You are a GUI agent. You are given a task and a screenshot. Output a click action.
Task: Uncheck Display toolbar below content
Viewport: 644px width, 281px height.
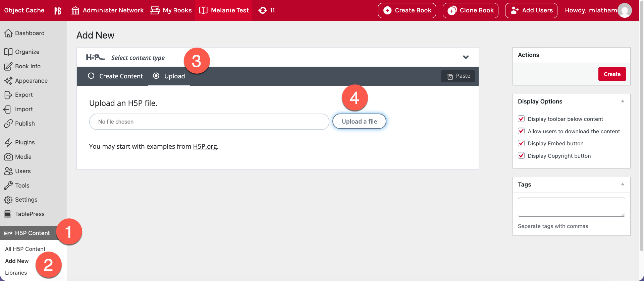click(x=521, y=119)
